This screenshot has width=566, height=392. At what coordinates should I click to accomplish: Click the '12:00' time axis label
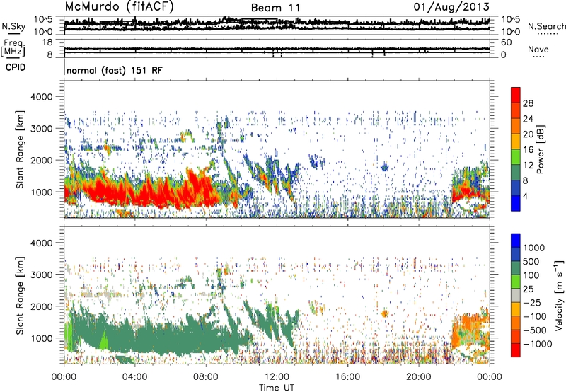click(x=277, y=376)
